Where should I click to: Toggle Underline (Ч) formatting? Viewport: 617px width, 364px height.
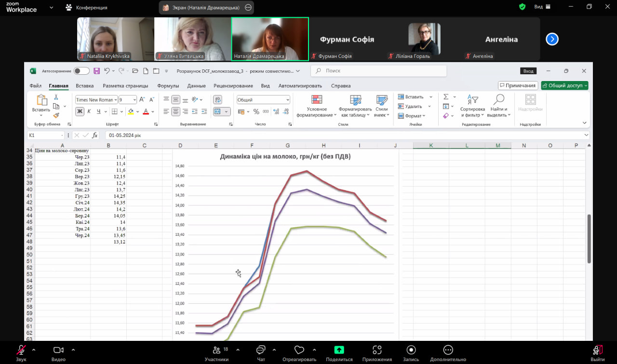pyautogui.click(x=99, y=111)
